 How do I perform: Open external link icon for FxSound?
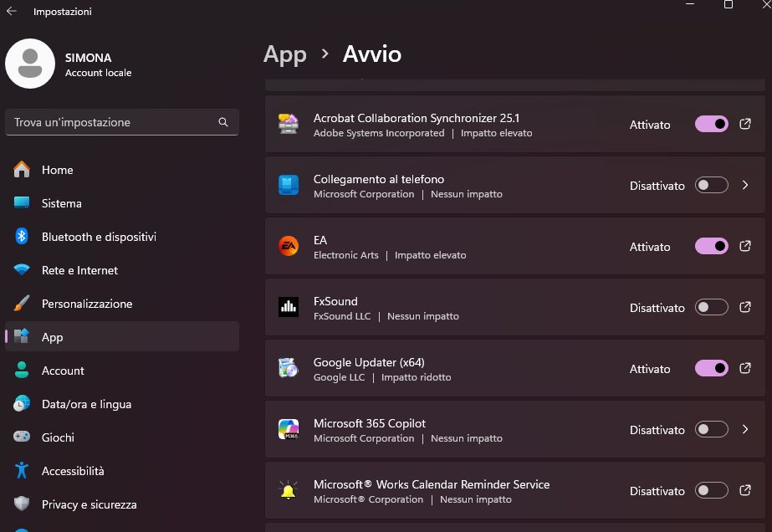click(x=745, y=307)
